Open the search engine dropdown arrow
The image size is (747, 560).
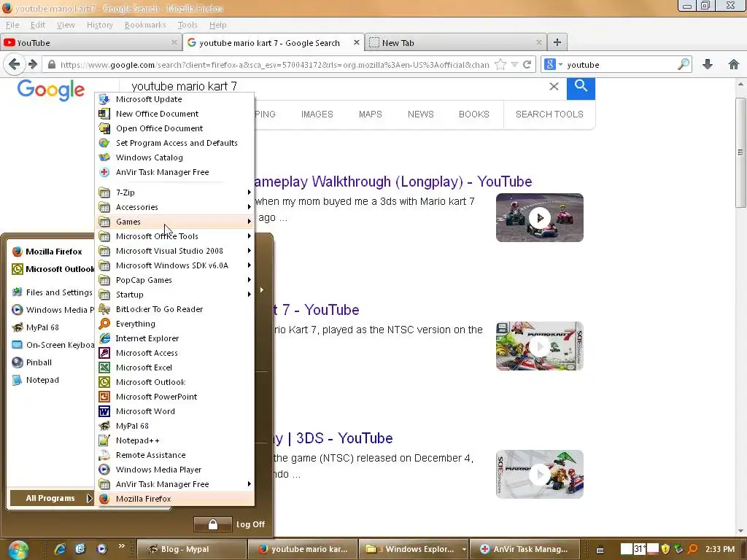click(561, 64)
